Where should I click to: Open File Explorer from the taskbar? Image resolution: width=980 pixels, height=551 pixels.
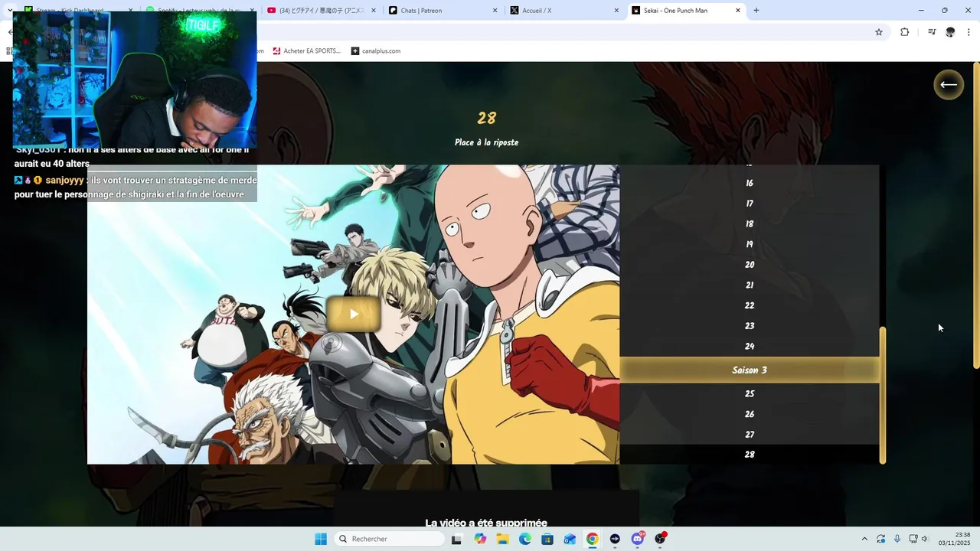coord(502,539)
